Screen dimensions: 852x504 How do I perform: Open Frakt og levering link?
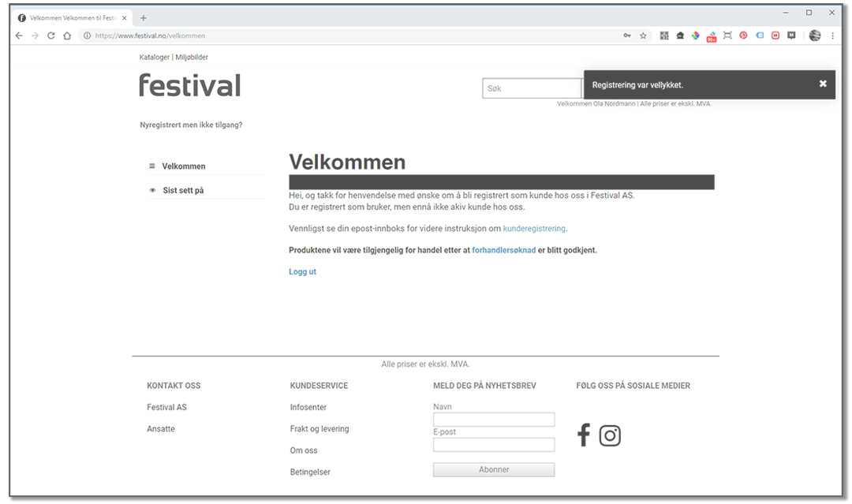[319, 429]
